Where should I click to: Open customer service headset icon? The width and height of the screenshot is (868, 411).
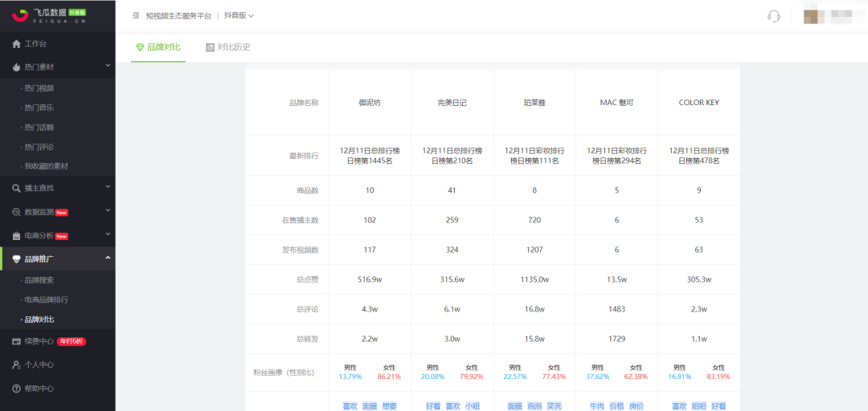click(774, 16)
